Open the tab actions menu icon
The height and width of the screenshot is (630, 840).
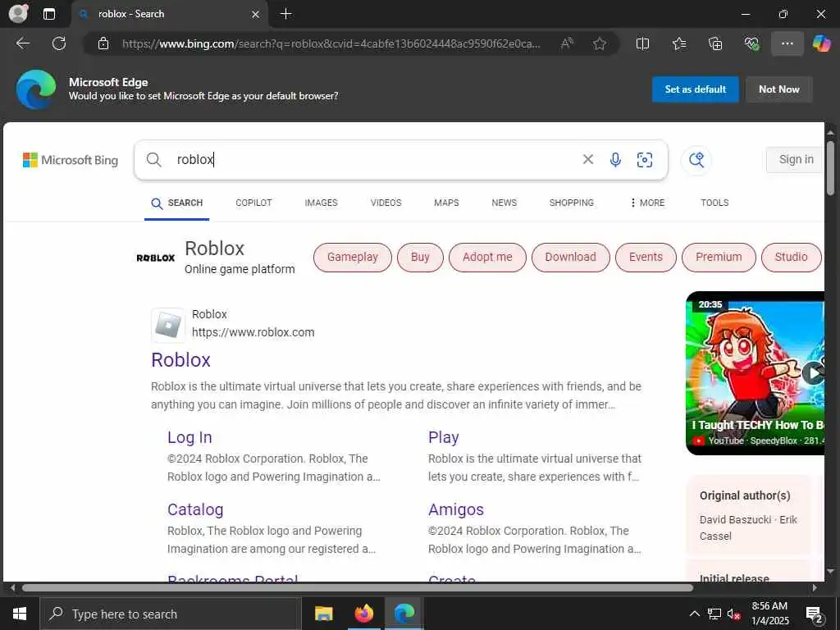(49, 14)
